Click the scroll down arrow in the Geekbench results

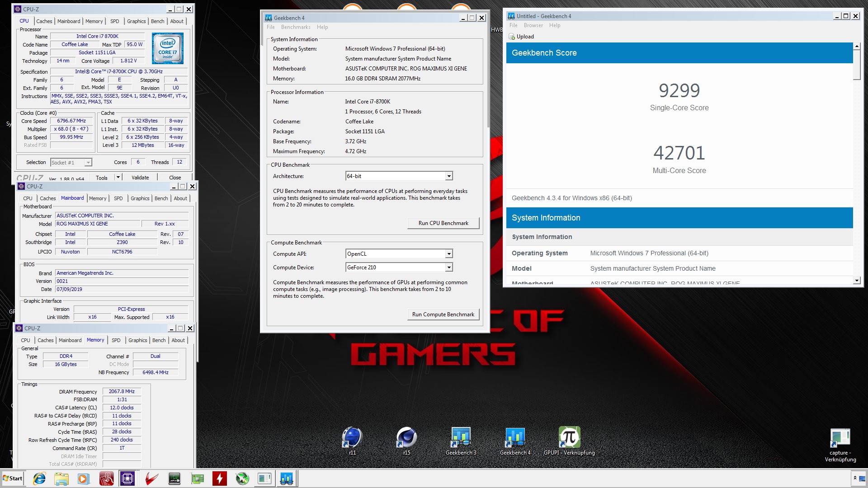857,281
